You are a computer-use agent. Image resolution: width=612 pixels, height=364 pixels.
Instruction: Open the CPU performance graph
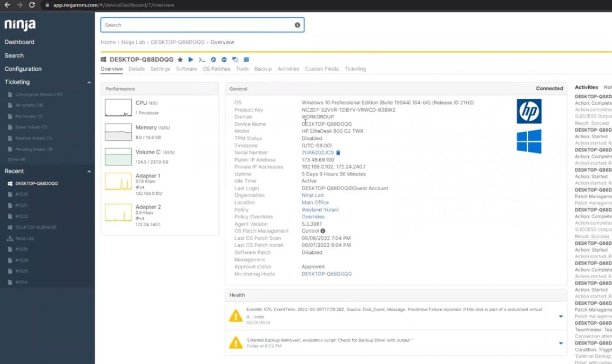(x=118, y=107)
